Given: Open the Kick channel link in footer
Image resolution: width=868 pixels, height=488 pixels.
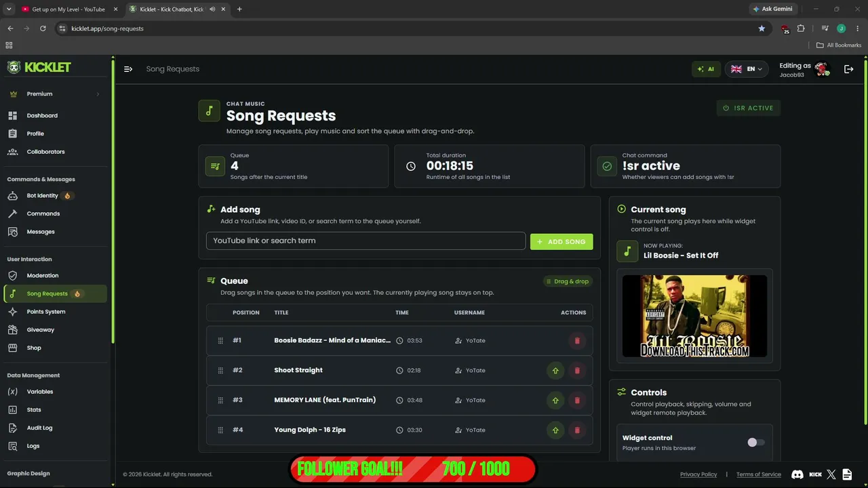Looking at the screenshot, I should coord(815,474).
